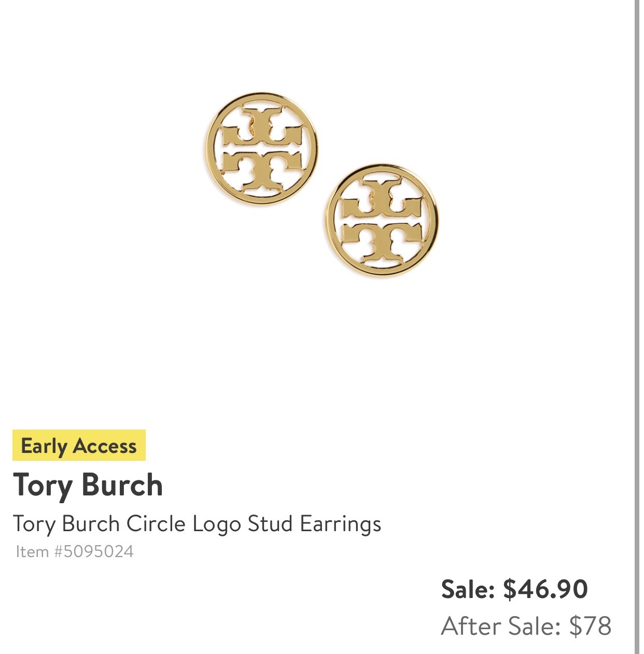Click the lower-right gold earring image

click(x=382, y=220)
